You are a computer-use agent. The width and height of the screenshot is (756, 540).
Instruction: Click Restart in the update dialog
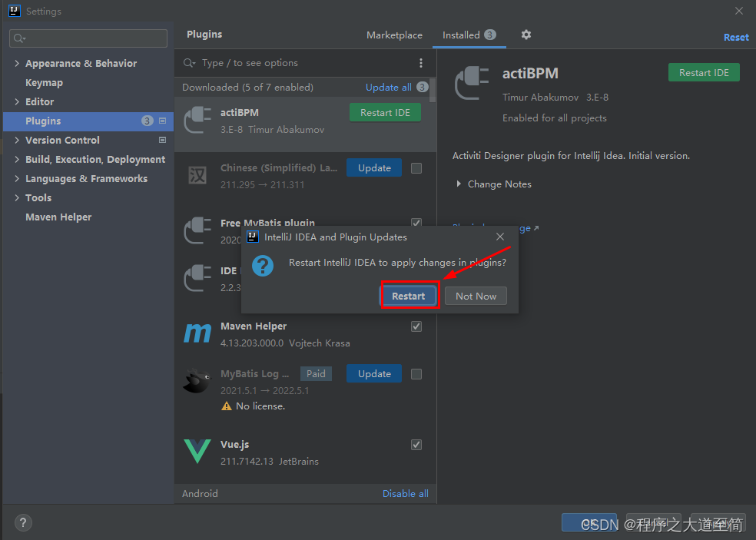(409, 296)
